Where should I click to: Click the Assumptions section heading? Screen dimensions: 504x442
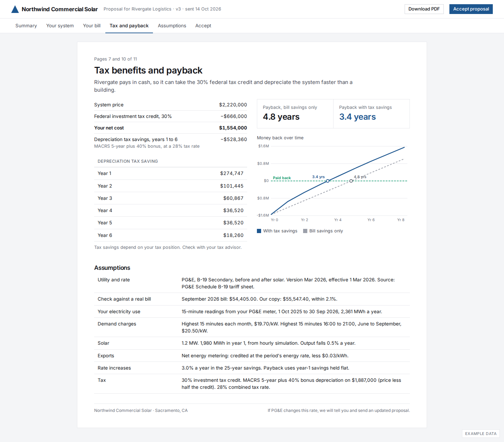tap(112, 268)
